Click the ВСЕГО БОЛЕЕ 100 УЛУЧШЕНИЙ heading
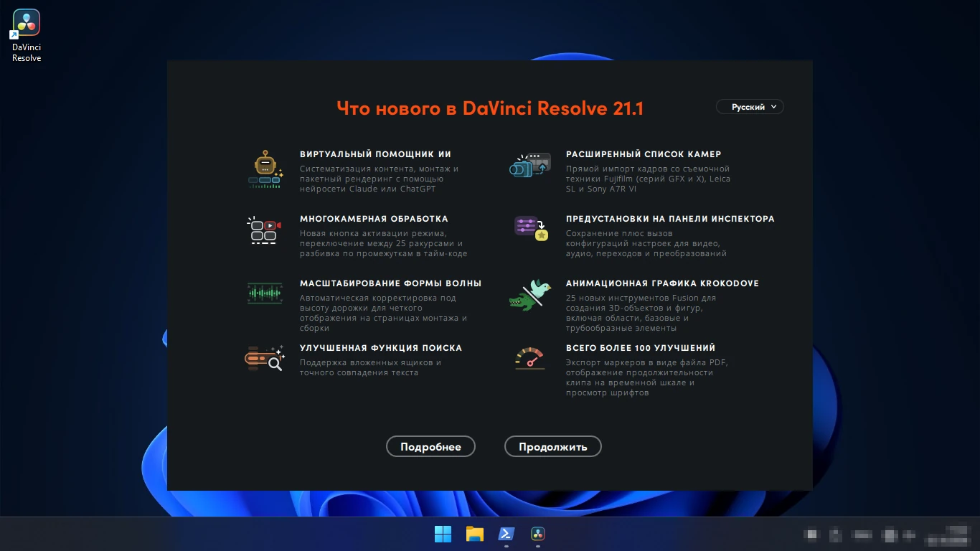 click(x=641, y=348)
